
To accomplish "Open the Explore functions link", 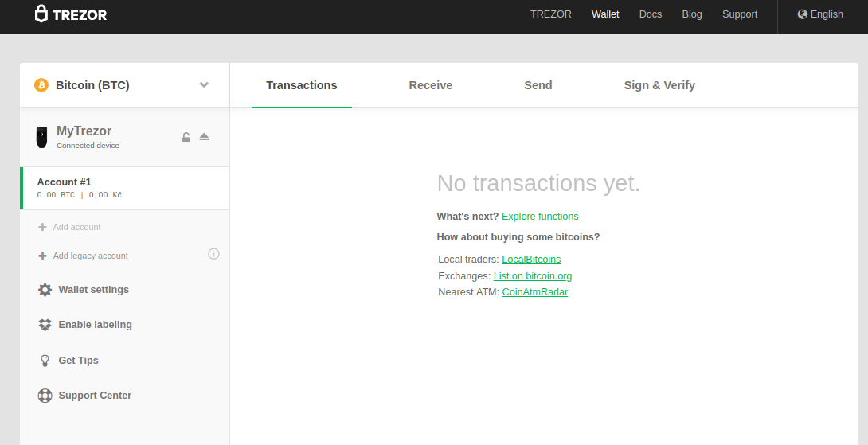I will coord(540,217).
